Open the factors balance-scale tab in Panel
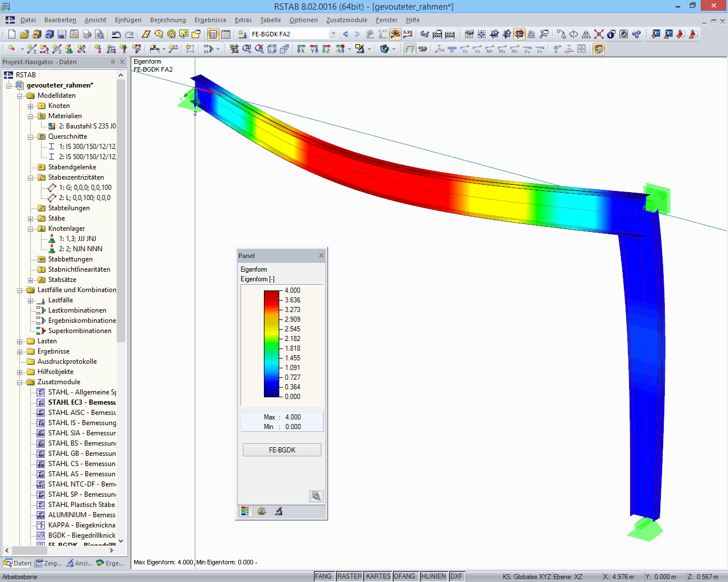Screen dimensions: 728x582 pos(262,511)
